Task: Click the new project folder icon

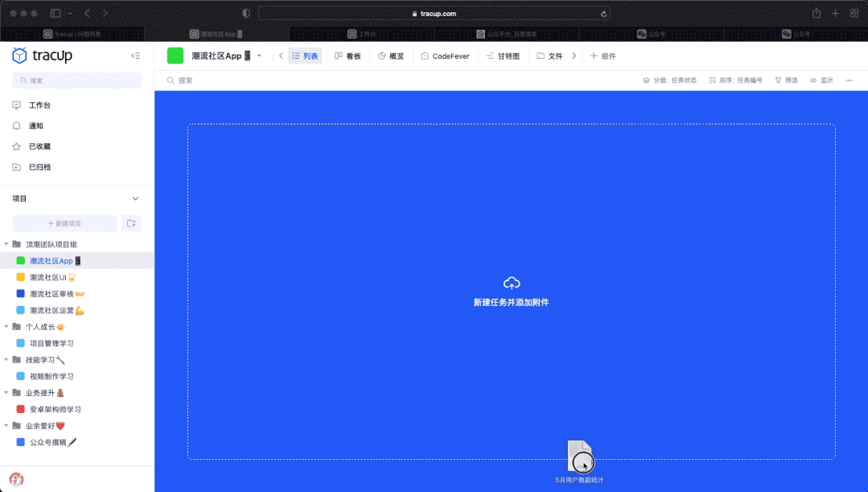Action: pyautogui.click(x=131, y=223)
